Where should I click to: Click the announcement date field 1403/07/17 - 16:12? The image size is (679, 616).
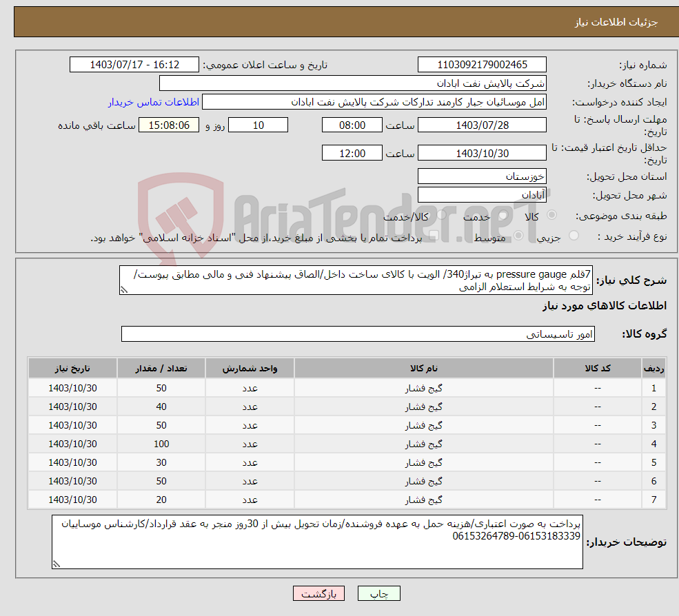[x=134, y=65]
